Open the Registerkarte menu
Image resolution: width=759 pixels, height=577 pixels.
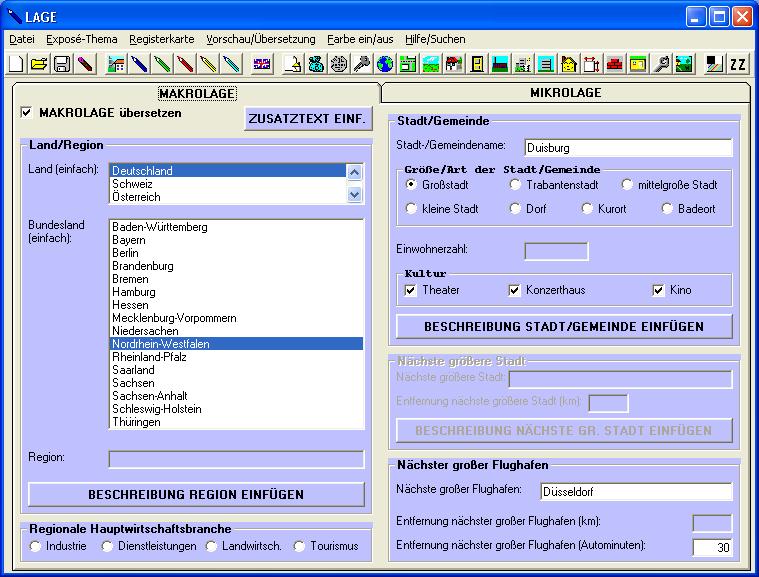161,39
